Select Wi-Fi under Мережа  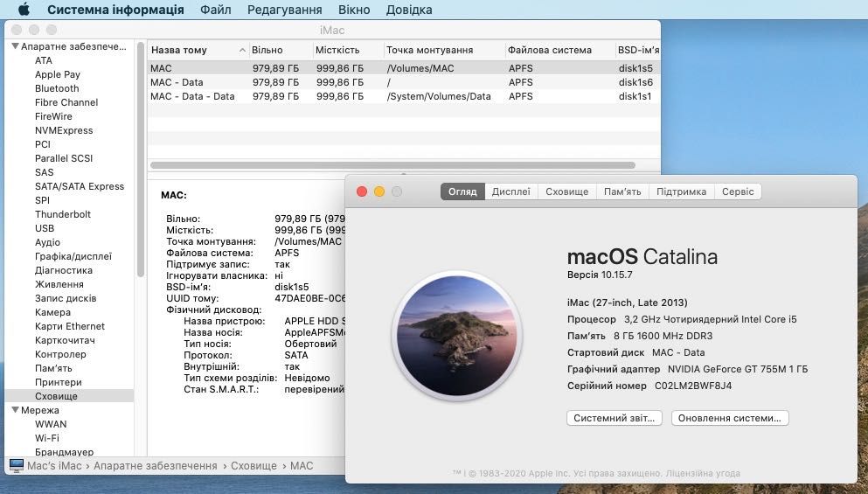tap(47, 438)
